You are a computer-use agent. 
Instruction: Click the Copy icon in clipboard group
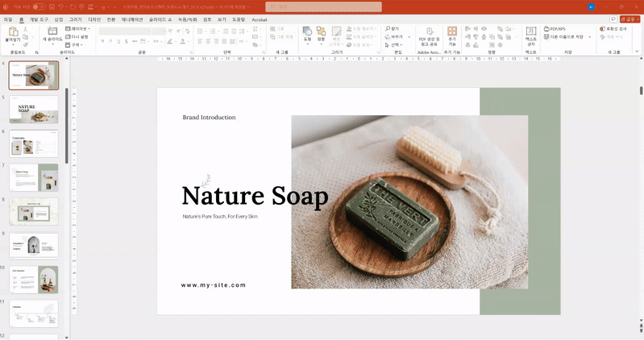coord(26,37)
